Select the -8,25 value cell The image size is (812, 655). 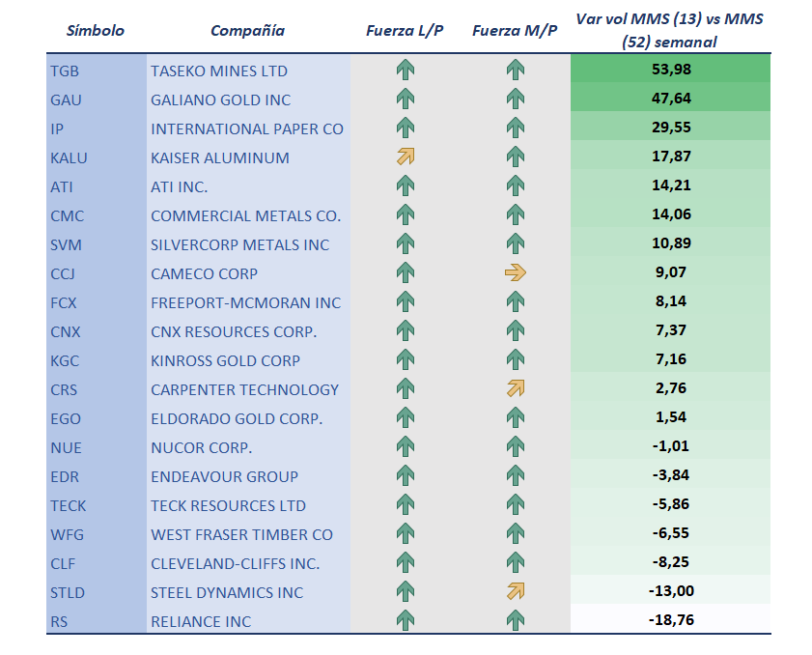(x=671, y=562)
